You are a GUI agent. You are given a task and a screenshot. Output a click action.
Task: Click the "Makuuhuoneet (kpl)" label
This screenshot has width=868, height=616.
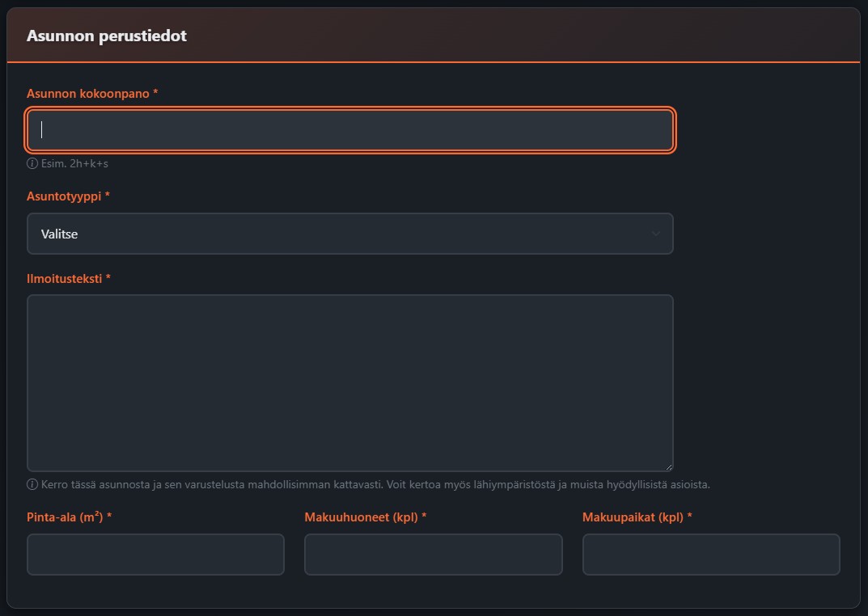pos(365,517)
